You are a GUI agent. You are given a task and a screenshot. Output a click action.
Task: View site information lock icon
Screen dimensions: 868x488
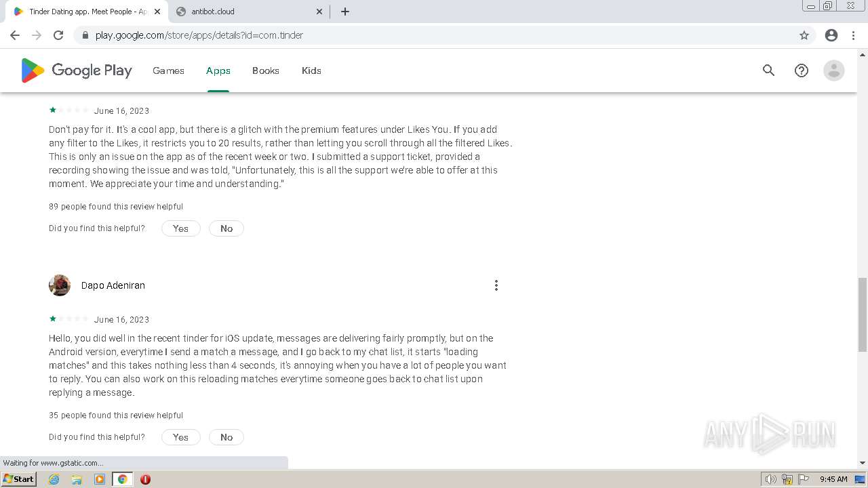click(x=85, y=35)
